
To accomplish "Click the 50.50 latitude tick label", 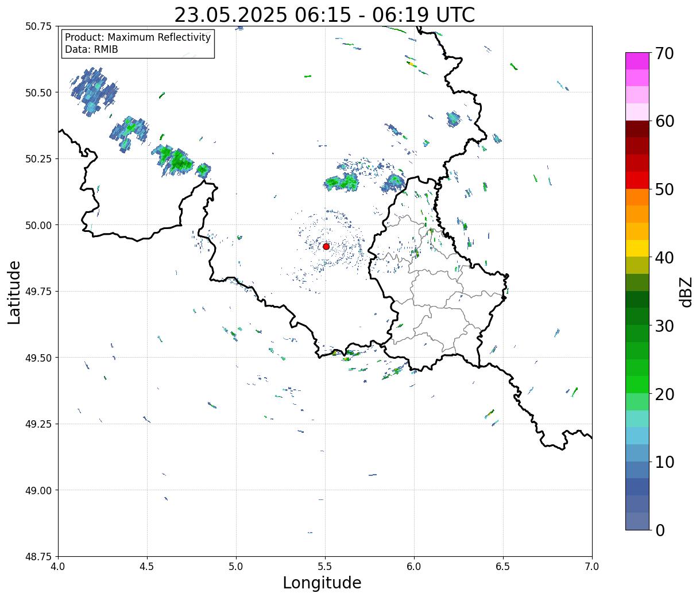I will [x=38, y=92].
